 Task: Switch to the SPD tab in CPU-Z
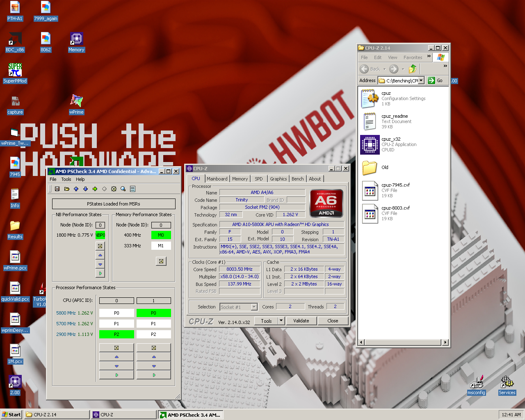(258, 179)
